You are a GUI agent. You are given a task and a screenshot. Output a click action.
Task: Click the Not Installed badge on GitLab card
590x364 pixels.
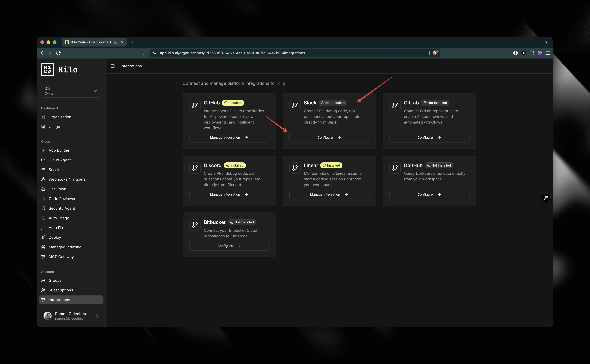point(435,103)
